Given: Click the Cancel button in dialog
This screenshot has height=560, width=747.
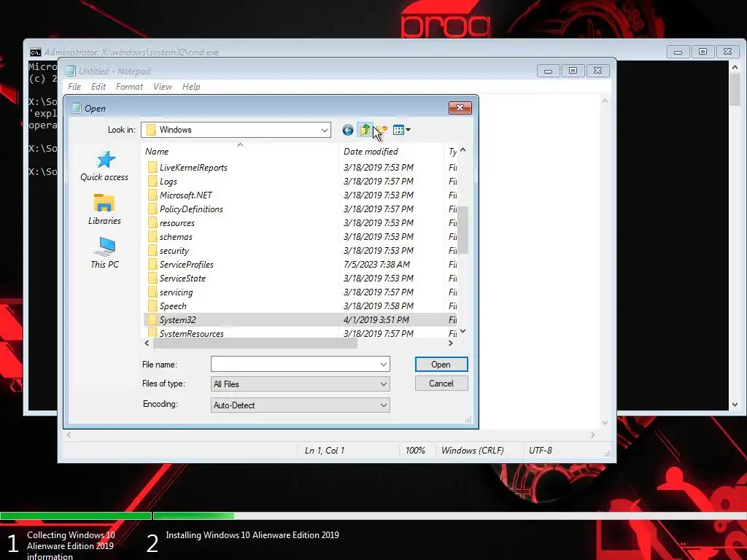Looking at the screenshot, I should click(441, 384).
